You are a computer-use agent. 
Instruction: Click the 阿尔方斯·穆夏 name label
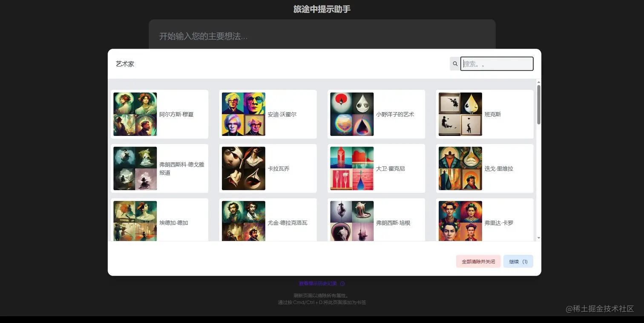tap(176, 114)
